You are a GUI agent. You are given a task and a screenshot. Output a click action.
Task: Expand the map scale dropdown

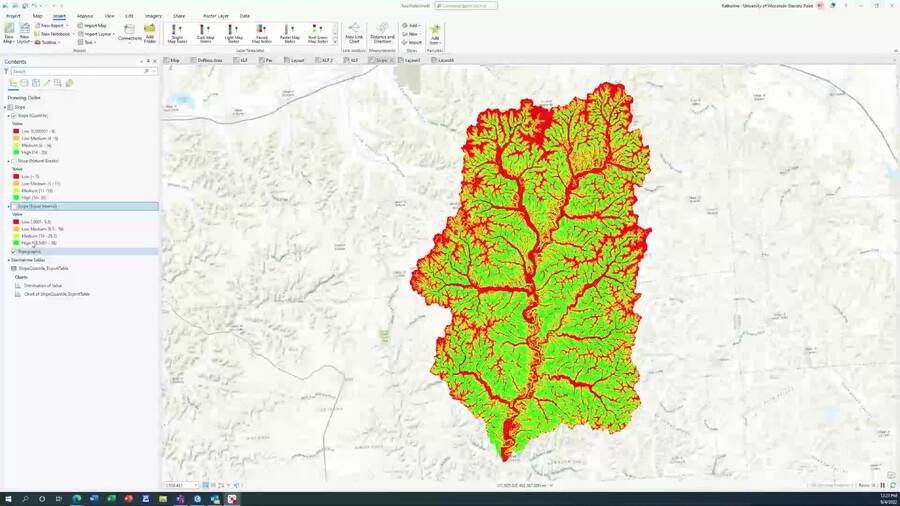(194, 485)
